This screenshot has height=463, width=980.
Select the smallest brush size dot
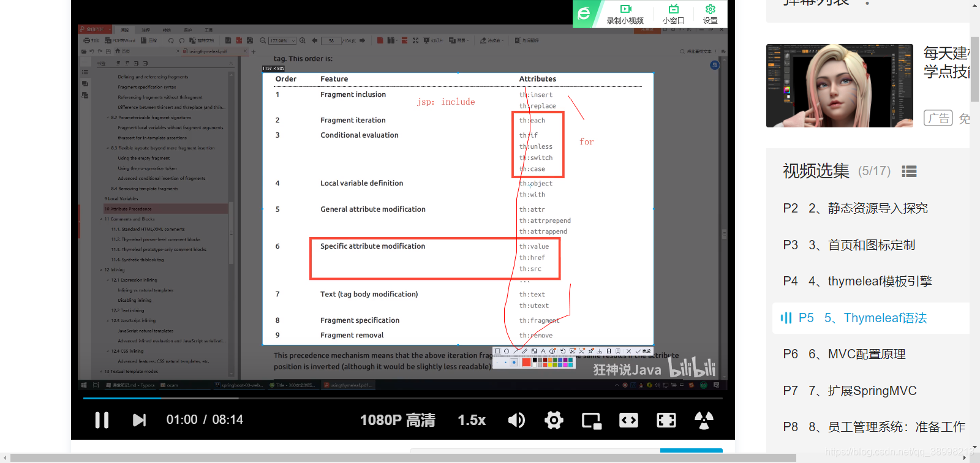tap(498, 363)
